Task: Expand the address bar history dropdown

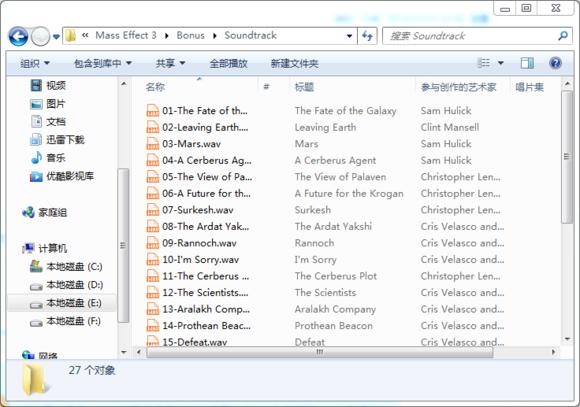Action: (349, 36)
